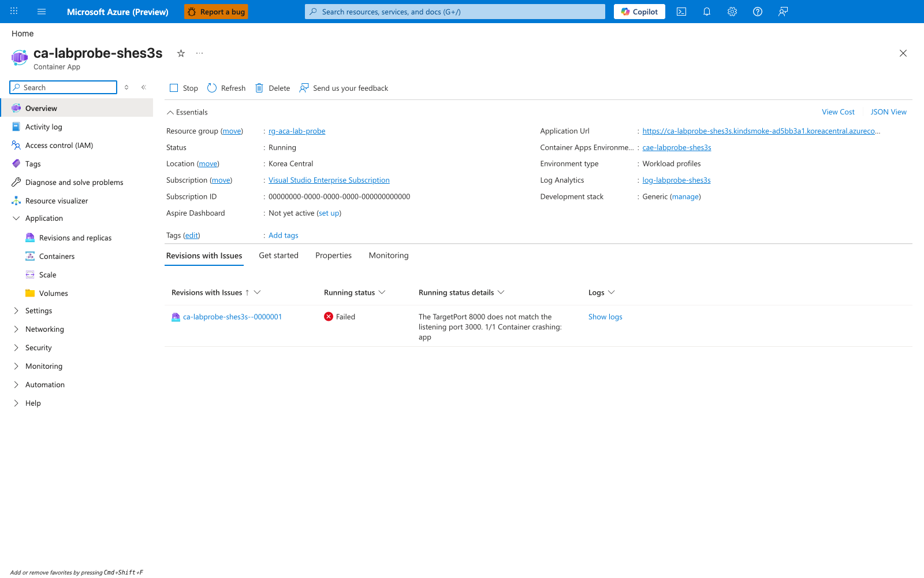Screen dimensions: 924x578
Task: Click the top resource search bar
Action: [x=455, y=12]
